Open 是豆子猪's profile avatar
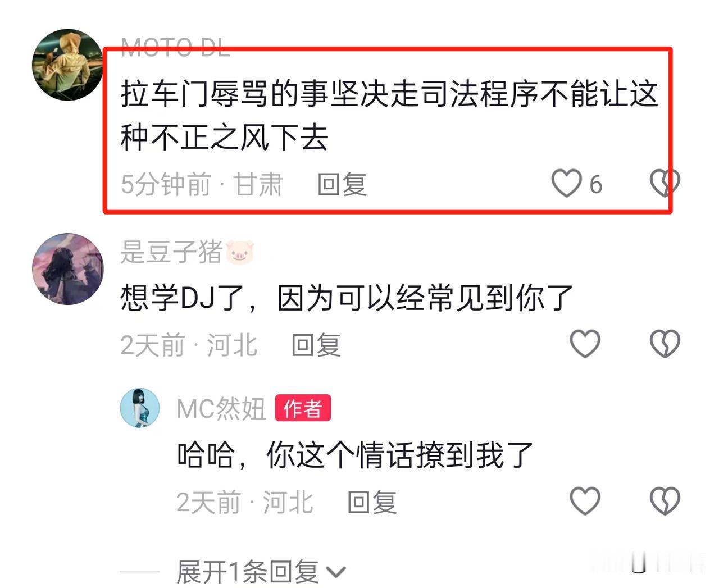 (x=68, y=269)
